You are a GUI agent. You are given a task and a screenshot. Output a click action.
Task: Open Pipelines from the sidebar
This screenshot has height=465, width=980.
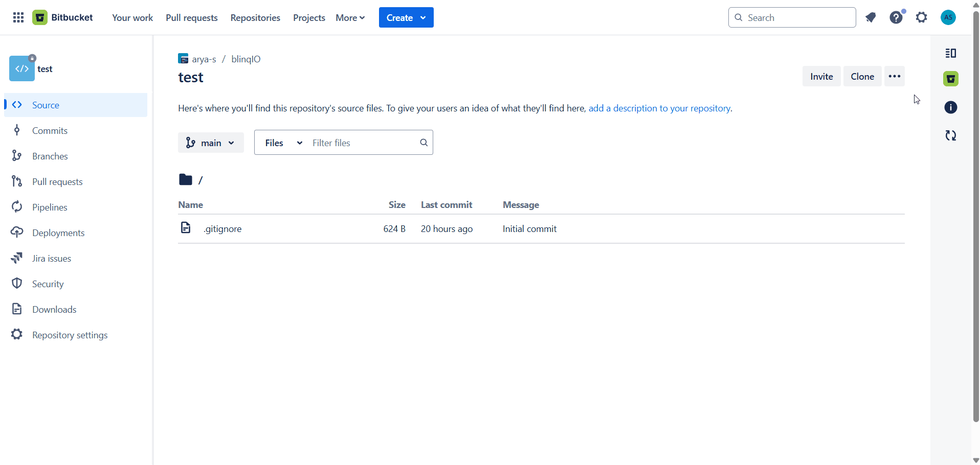click(50, 207)
